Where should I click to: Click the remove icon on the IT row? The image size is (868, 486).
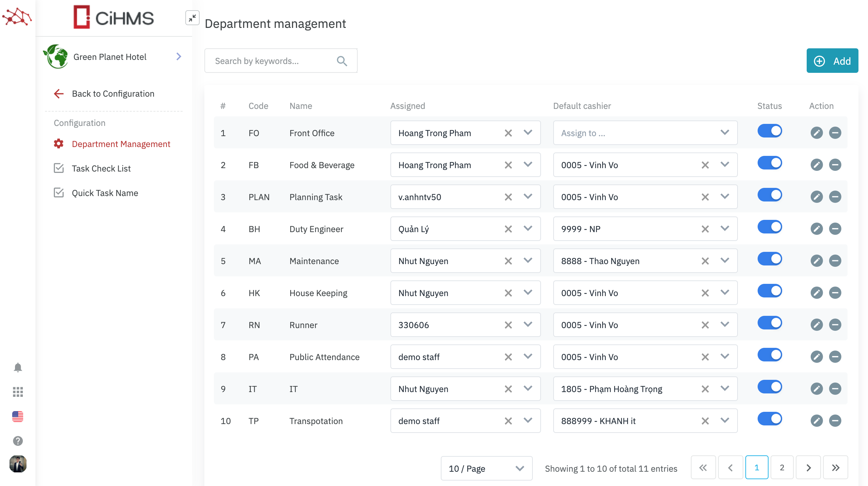coord(835,389)
